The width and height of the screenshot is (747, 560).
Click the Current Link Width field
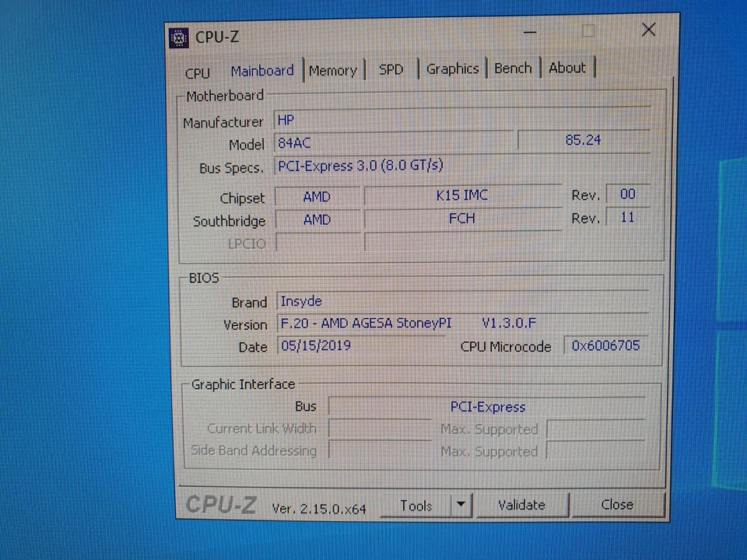click(381, 429)
